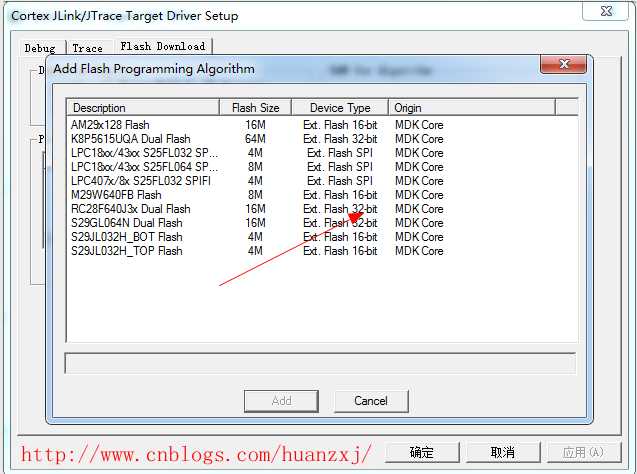The image size is (637, 474).
Task: Click Ext. Flash 32-bit type of K8P5615UQA row
Action: pyautogui.click(x=340, y=139)
